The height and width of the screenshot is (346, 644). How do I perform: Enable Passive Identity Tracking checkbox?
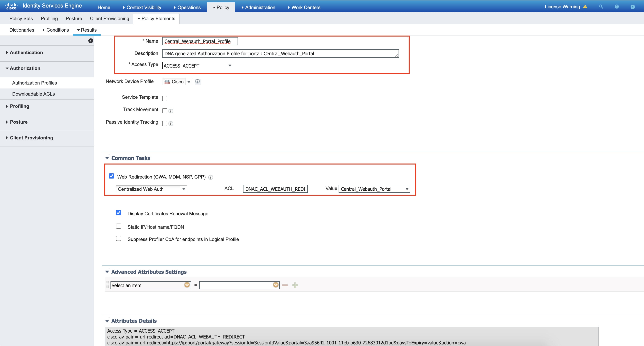tap(165, 123)
